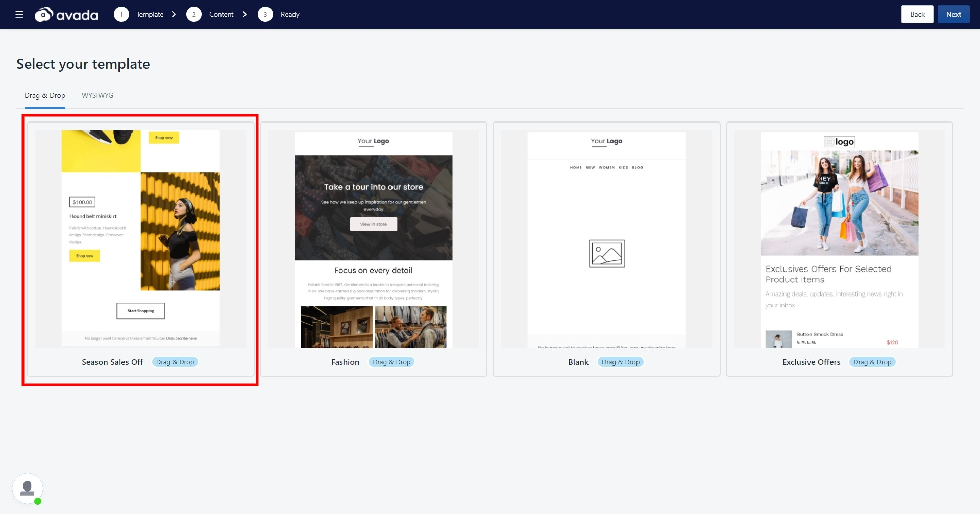The height and width of the screenshot is (514, 980).
Task: Click the Drag & Drop badge under Fashion
Action: [x=391, y=362]
